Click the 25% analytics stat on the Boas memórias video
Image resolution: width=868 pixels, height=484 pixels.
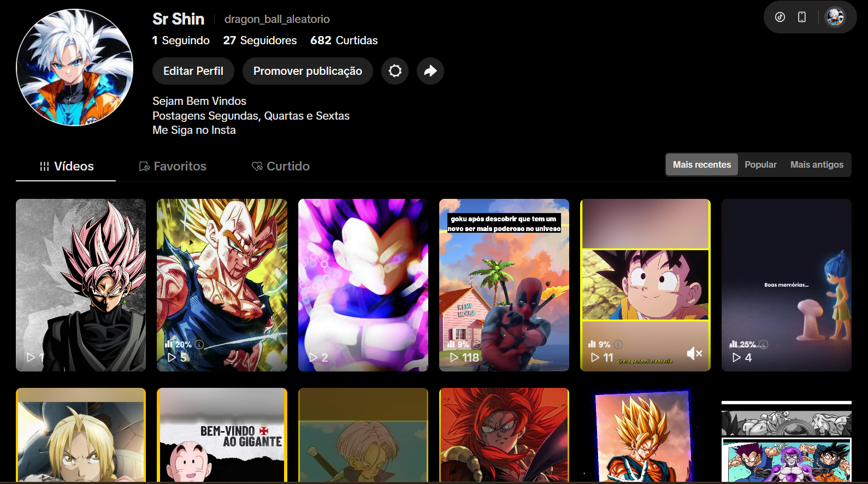[743, 344]
